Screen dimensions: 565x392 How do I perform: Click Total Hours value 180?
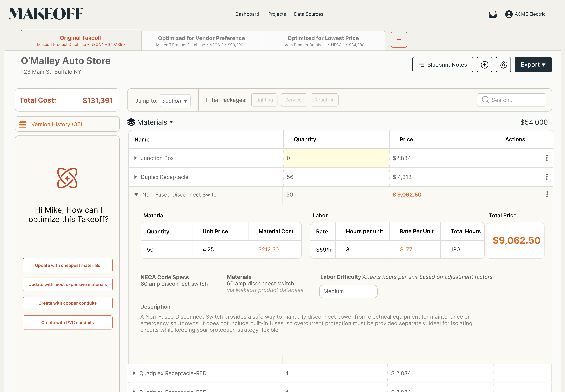[455, 250]
